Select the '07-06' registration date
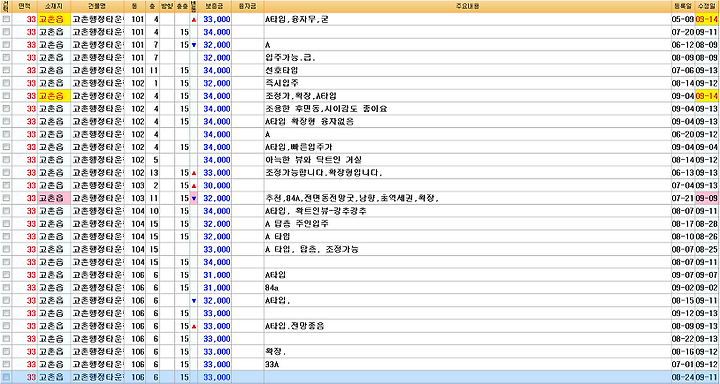The height and width of the screenshot is (384, 720). 683,71
